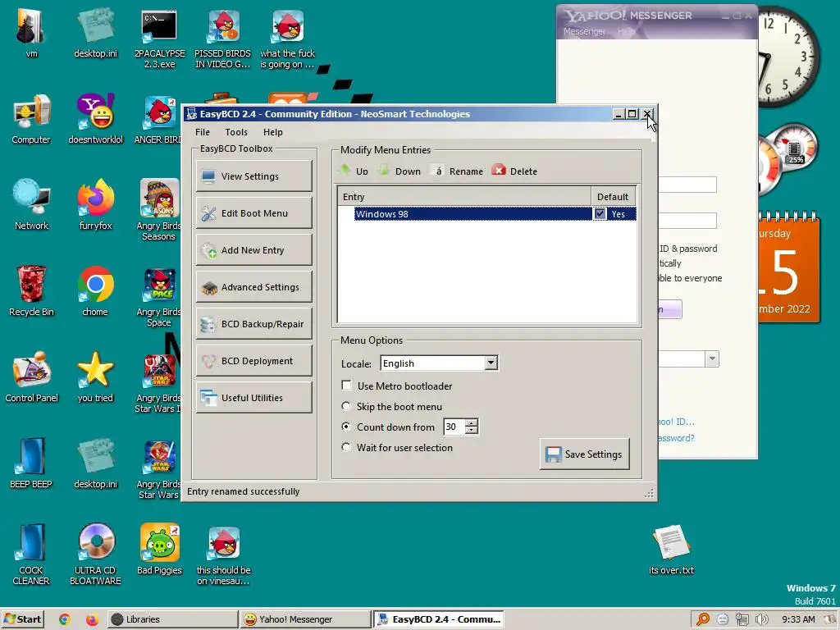Launch Chrome from taskbar quick launch
Viewport: 840px width, 630px height.
[65, 619]
